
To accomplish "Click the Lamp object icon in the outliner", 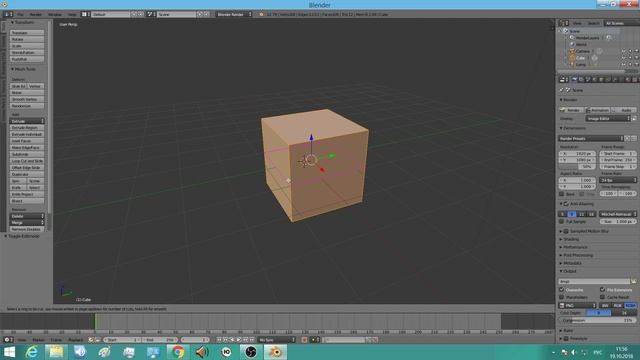I will click(572, 64).
